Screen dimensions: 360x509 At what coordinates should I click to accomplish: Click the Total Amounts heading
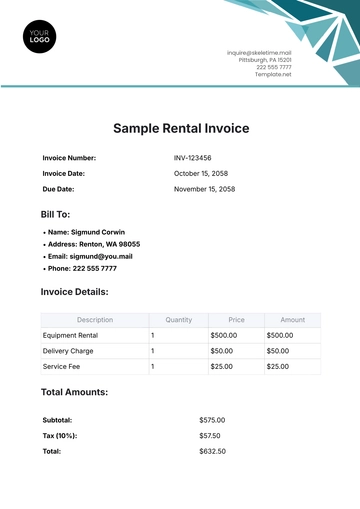point(74,392)
